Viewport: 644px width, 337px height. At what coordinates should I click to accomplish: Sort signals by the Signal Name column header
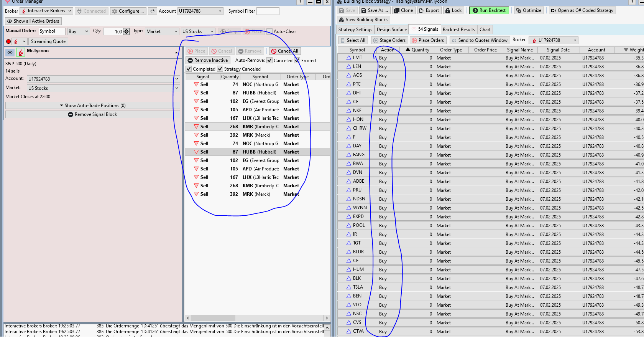pyautogui.click(x=520, y=50)
